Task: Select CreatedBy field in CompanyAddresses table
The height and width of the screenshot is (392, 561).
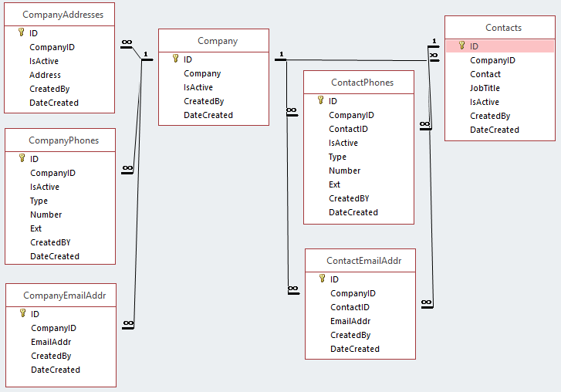Action: 49,89
